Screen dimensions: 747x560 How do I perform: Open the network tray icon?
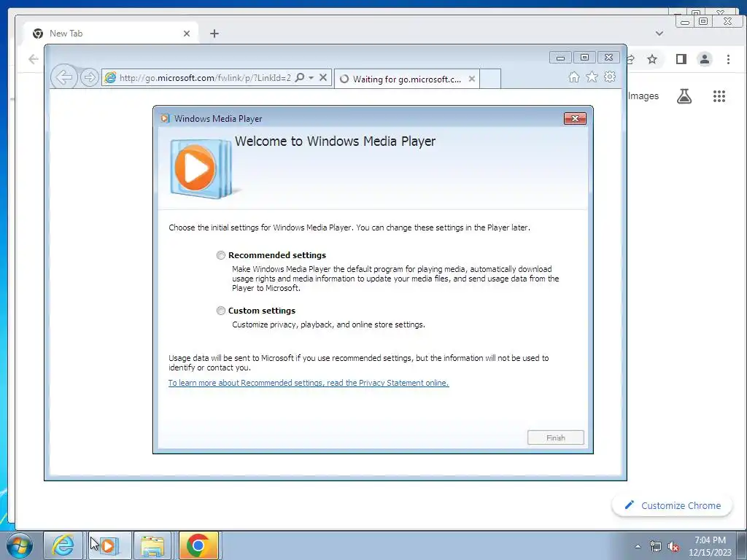pos(656,546)
